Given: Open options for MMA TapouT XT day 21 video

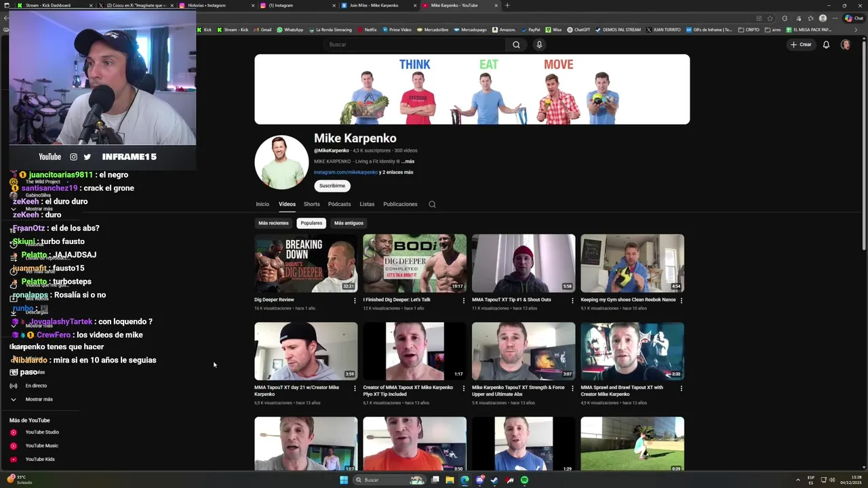Looking at the screenshot, I should pyautogui.click(x=355, y=388).
